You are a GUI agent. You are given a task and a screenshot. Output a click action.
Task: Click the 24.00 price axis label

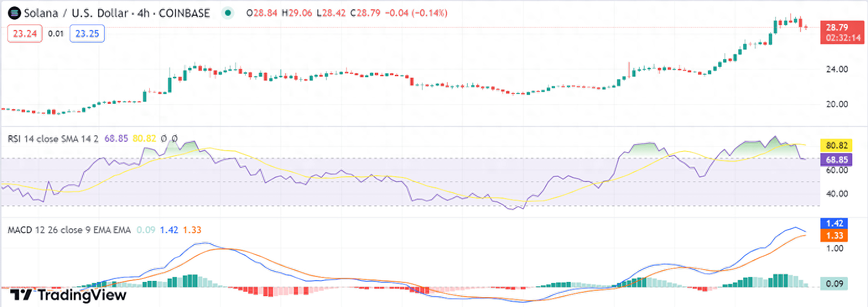click(837, 69)
